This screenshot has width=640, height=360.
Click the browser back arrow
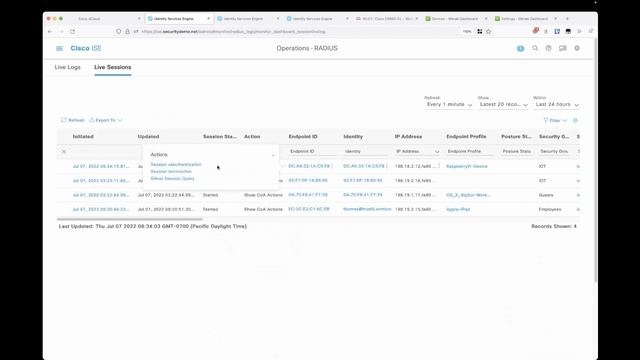[50, 31]
